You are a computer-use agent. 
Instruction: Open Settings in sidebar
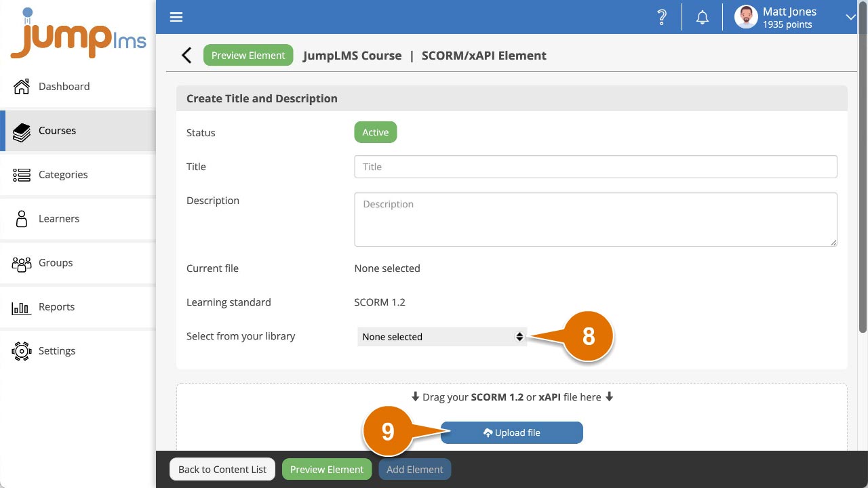(x=78, y=351)
